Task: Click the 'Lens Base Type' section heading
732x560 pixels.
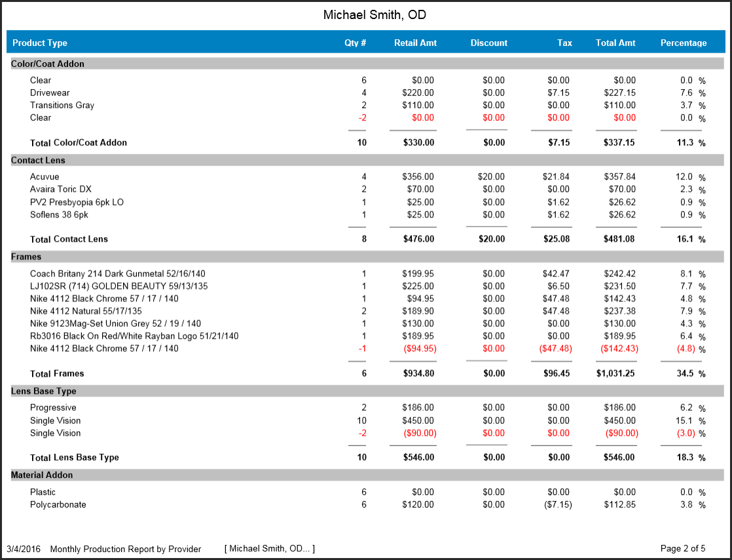Action: (x=43, y=392)
